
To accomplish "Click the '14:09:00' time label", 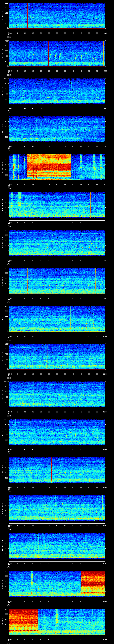I will (9, 336).
